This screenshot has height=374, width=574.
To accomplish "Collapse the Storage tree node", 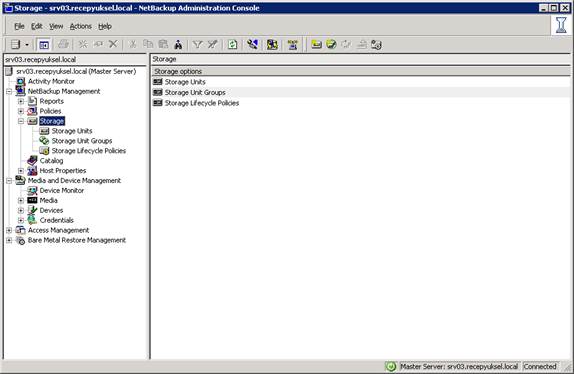I will click(21, 121).
